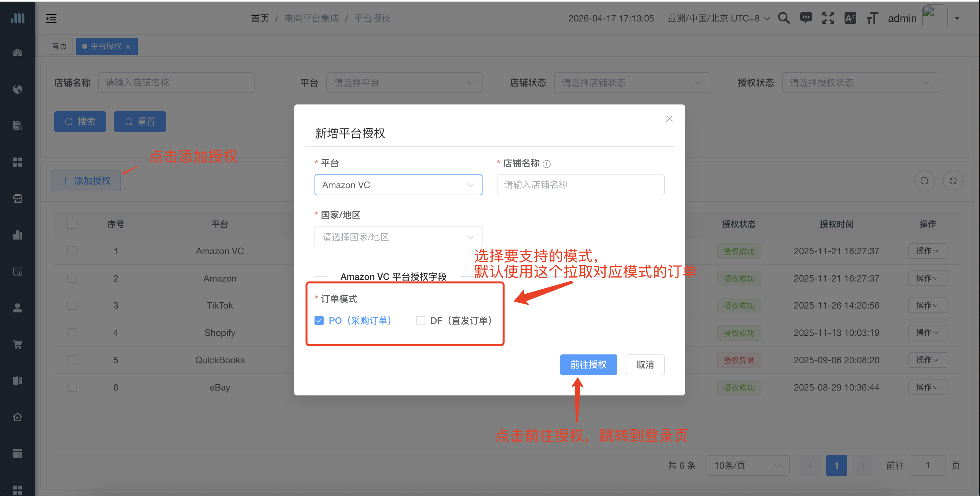Click 电商平台集成 breadcrumb
Image resolution: width=980 pixels, height=496 pixels.
point(312,18)
